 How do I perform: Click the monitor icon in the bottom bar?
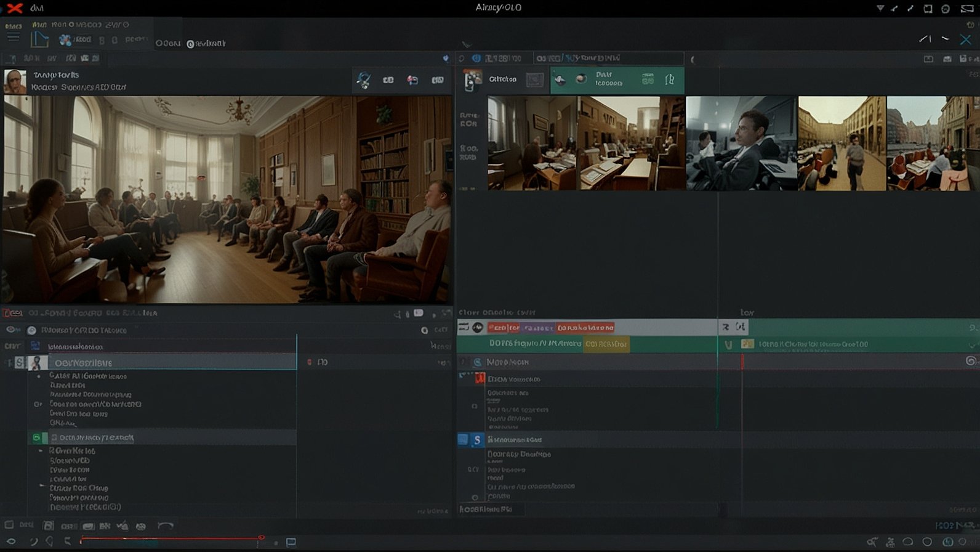point(291,542)
